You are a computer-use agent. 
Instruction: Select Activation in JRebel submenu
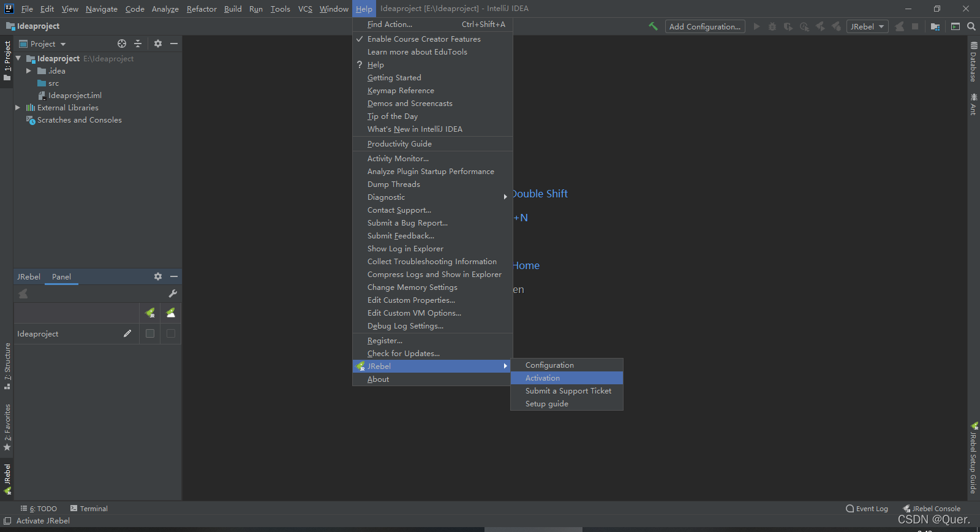[x=567, y=378]
